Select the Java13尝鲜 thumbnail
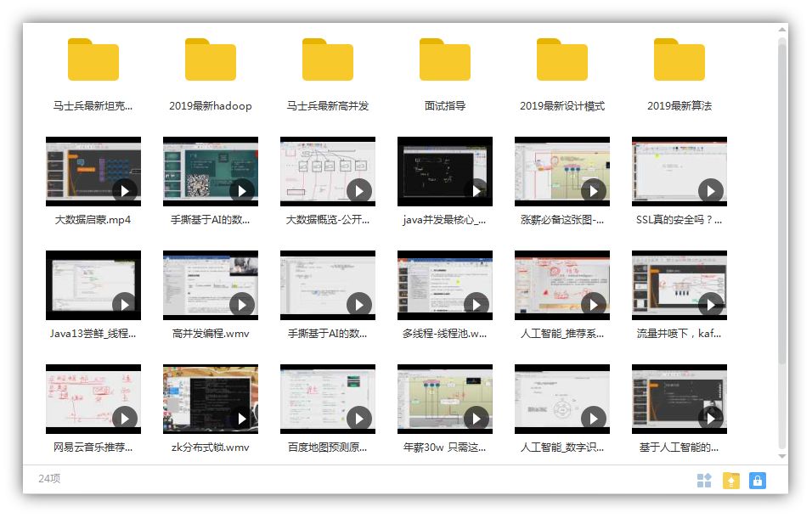 pos(93,284)
